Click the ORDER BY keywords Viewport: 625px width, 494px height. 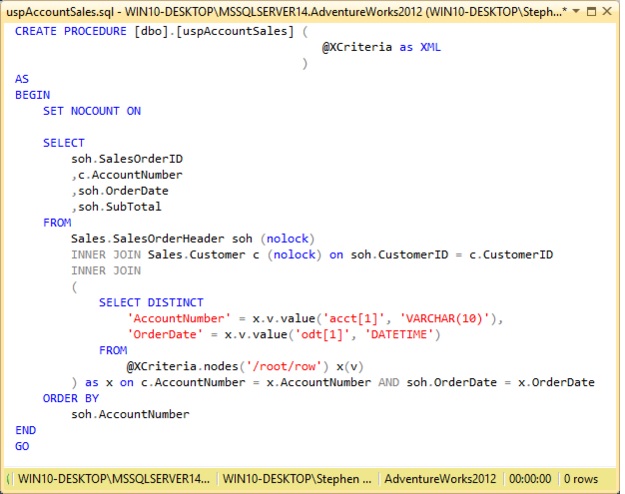(x=71, y=398)
